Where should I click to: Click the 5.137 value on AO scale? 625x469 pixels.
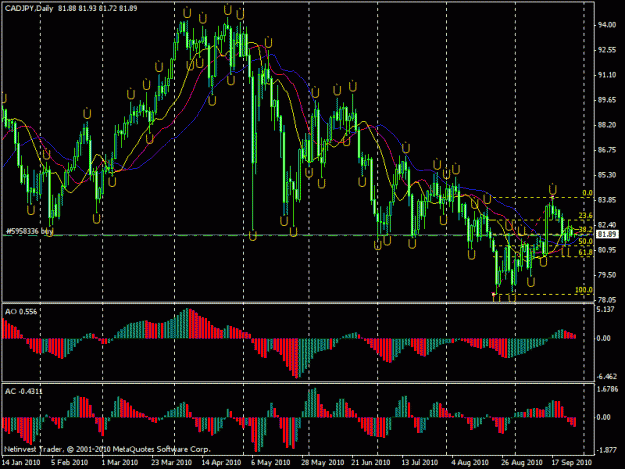pyautogui.click(x=605, y=309)
